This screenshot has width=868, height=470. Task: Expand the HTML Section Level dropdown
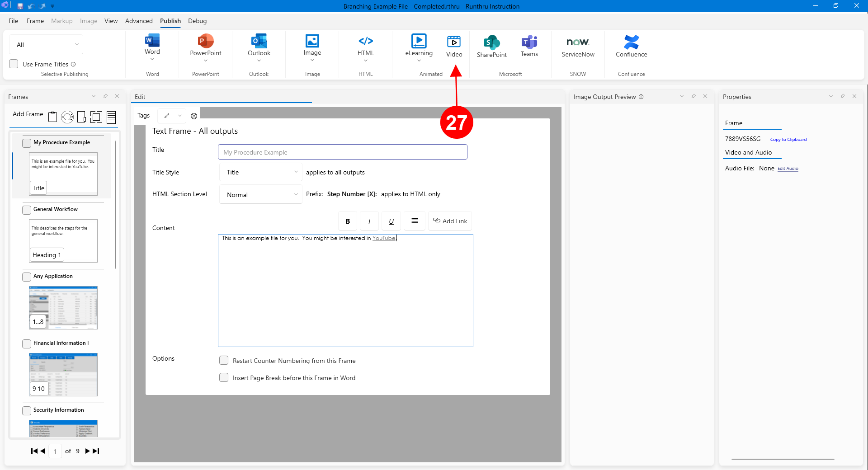[x=261, y=195]
